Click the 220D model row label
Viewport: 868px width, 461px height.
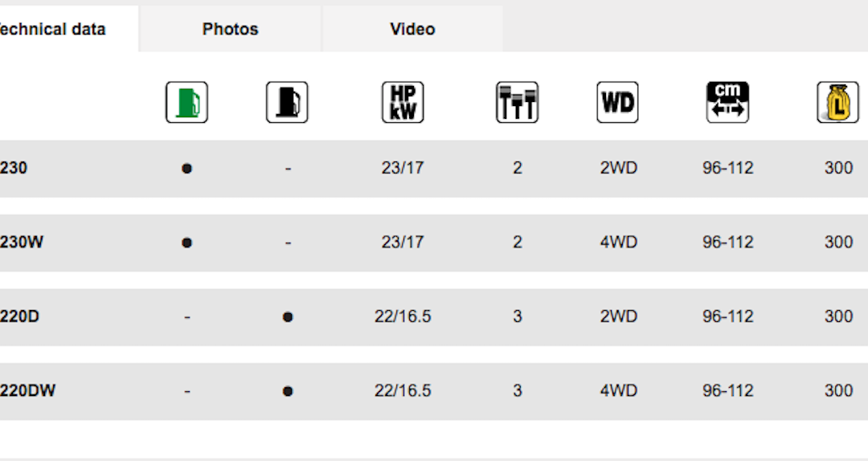20,316
